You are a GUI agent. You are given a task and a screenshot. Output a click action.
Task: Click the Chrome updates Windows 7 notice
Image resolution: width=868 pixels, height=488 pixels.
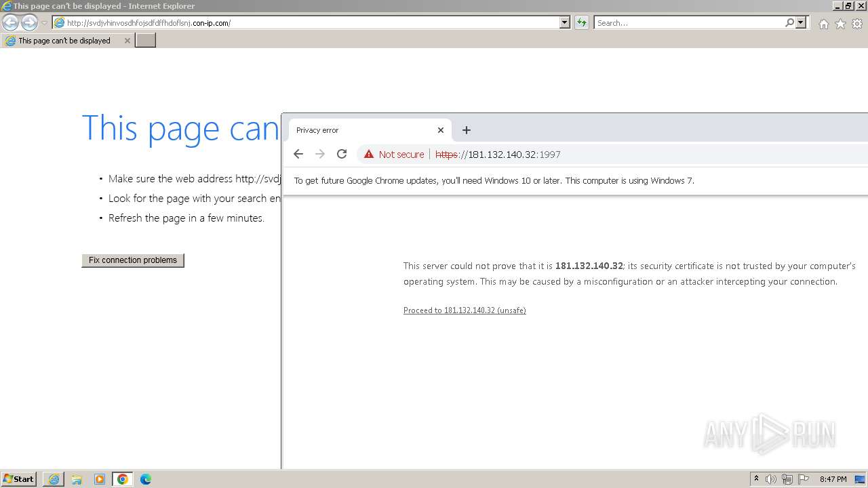coord(494,181)
